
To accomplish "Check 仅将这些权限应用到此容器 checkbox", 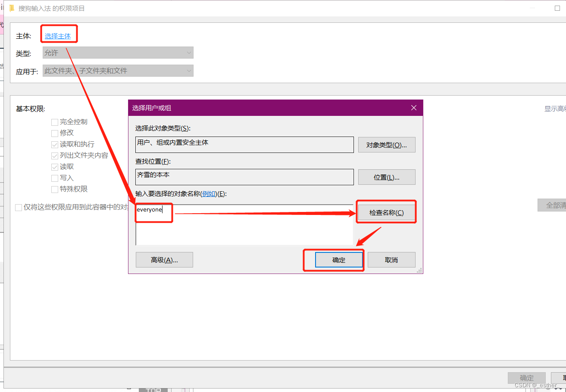I will [x=19, y=207].
